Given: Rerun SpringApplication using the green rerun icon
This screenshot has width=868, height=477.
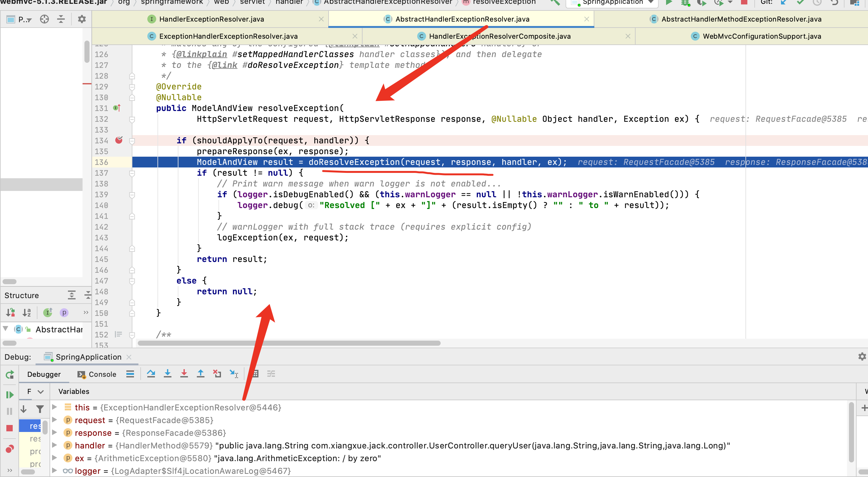Looking at the screenshot, I should point(10,374).
